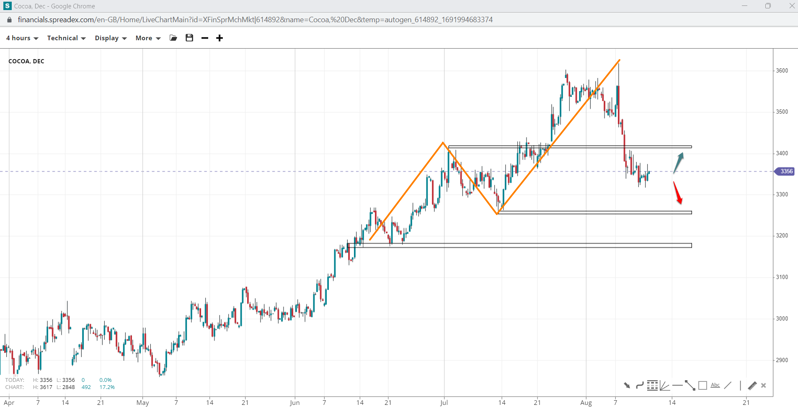Zoom out with the minus icon
798x407 pixels.
204,38
